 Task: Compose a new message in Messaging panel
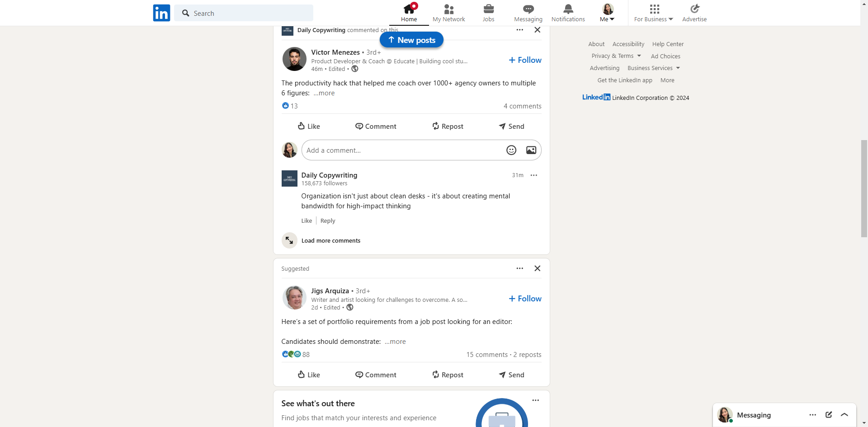828,415
